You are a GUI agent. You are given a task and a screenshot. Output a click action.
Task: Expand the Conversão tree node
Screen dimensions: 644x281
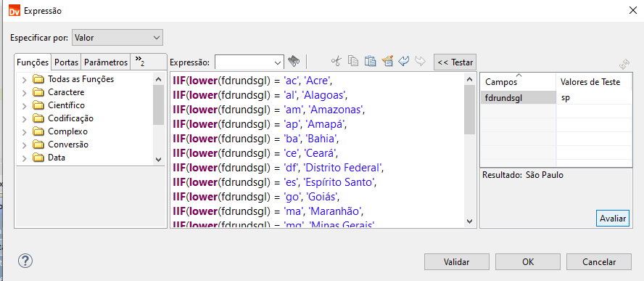25,144
